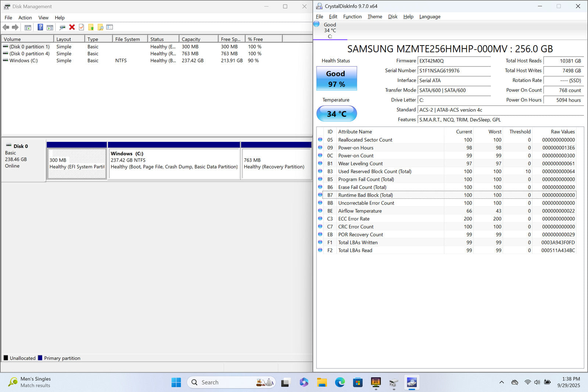Click the Connect/Rescan disk toolbar icon
The height and width of the screenshot is (392, 588).
pyautogui.click(x=62, y=27)
